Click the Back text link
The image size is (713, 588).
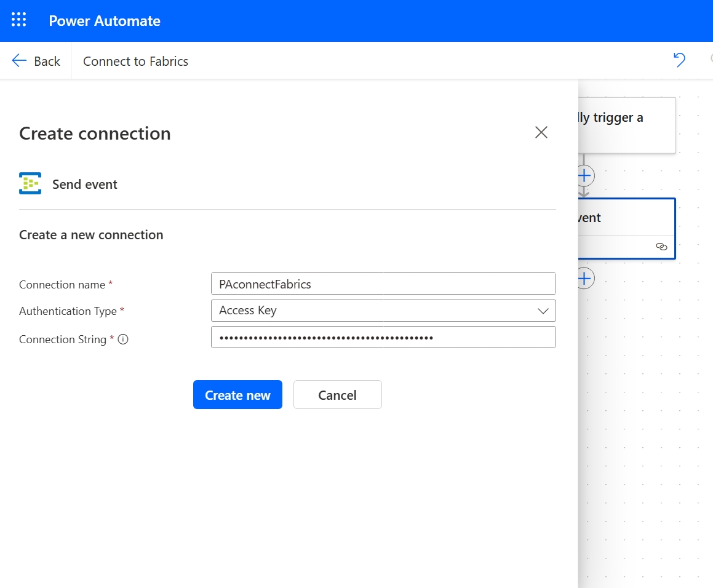pyautogui.click(x=47, y=61)
